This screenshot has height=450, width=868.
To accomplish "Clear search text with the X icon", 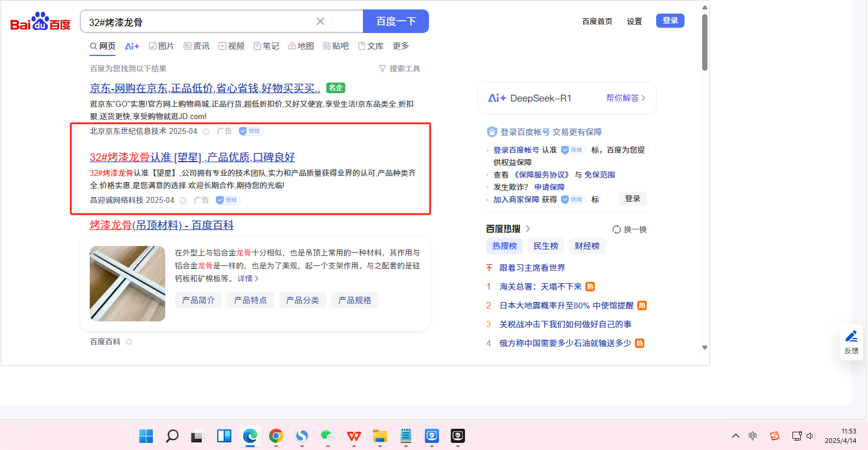I will click(x=320, y=22).
